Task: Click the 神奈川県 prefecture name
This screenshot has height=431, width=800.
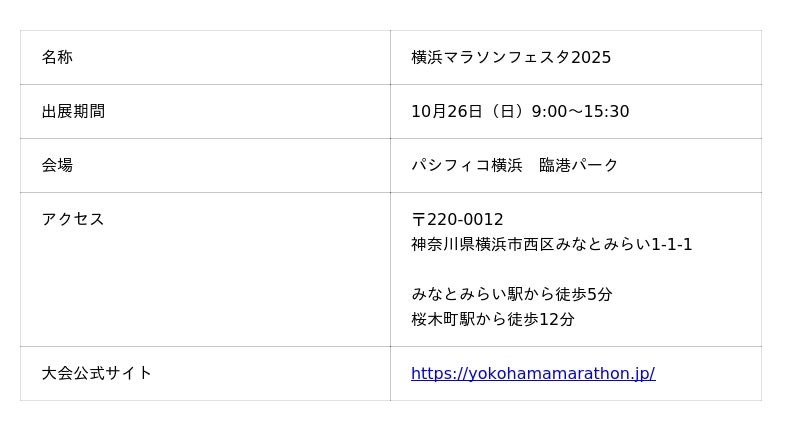Action: pyautogui.click(x=435, y=245)
